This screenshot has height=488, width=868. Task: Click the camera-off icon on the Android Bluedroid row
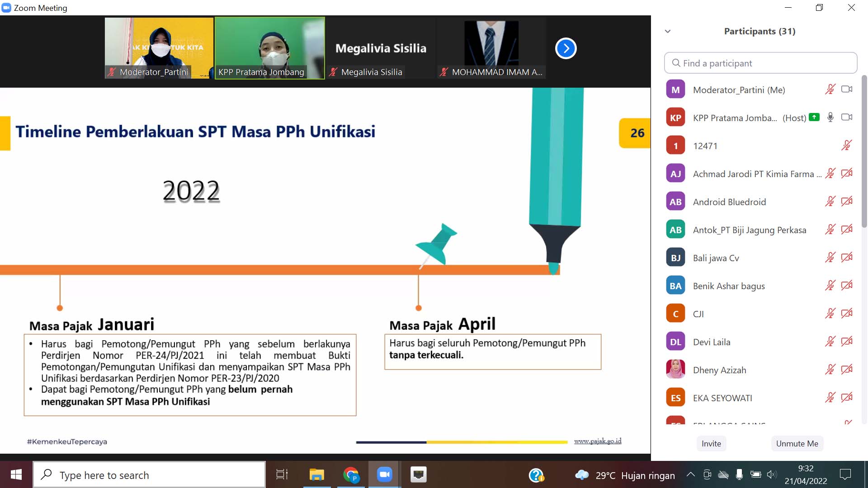point(846,202)
